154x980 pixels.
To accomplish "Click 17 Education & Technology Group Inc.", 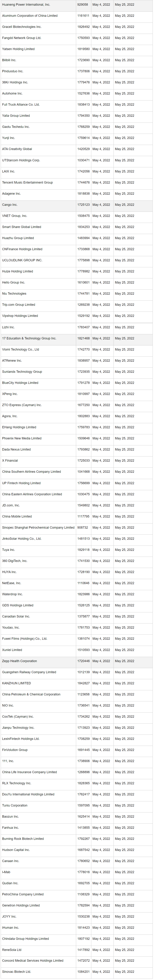I will tap(29, 338).
